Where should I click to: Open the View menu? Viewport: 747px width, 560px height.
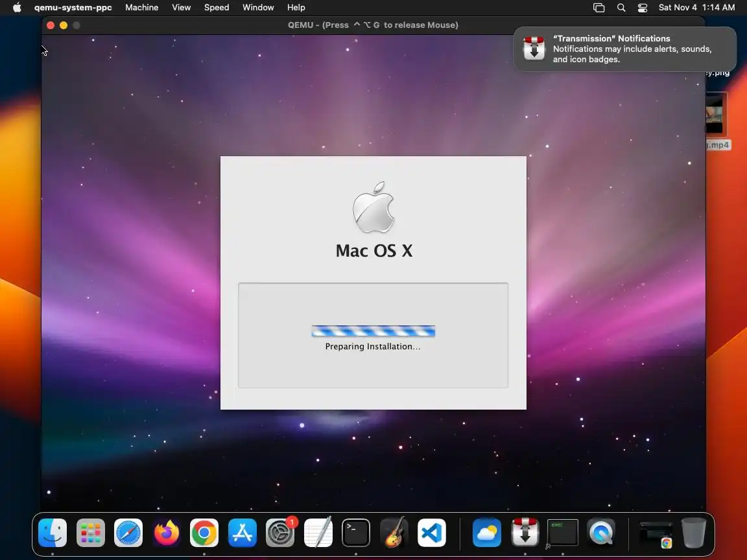pyautogui.click(x=182, y=8)
